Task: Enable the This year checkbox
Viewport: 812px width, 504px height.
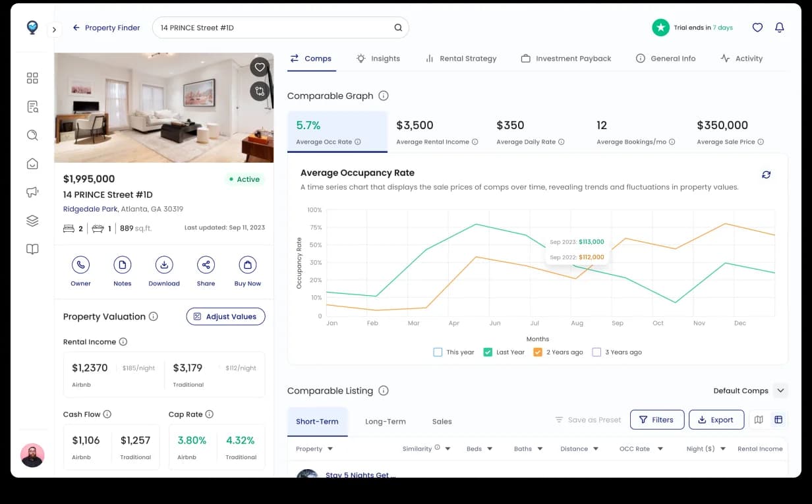Action: pos(438,352)
